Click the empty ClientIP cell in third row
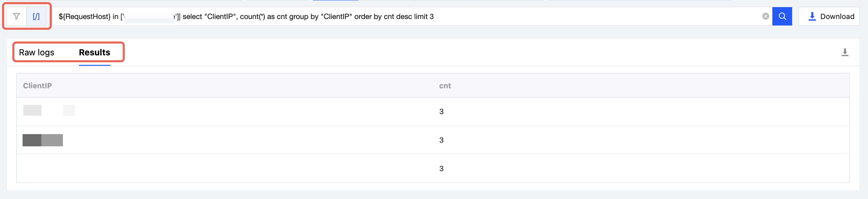This screenshot has height=199, width=868. click(x=225, y=168)
